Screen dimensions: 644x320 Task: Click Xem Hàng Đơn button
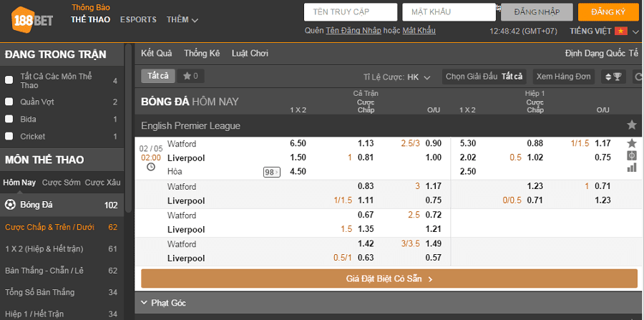point(564,77)
